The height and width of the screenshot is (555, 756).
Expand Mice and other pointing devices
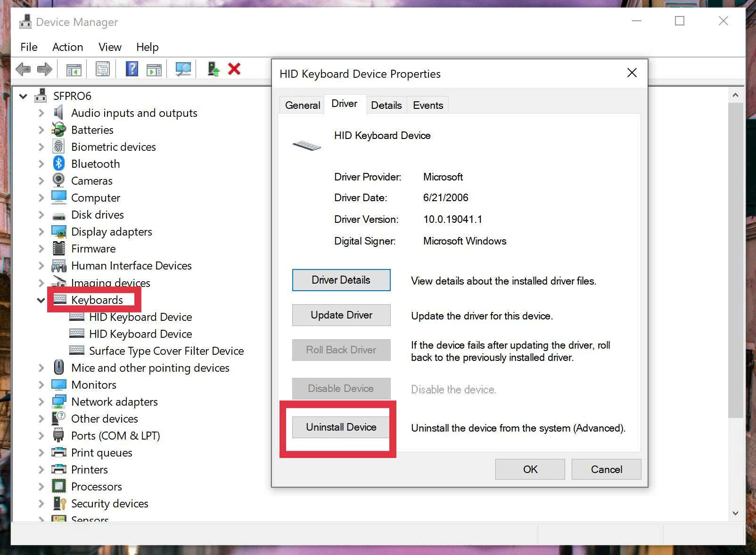coord(41,368)
